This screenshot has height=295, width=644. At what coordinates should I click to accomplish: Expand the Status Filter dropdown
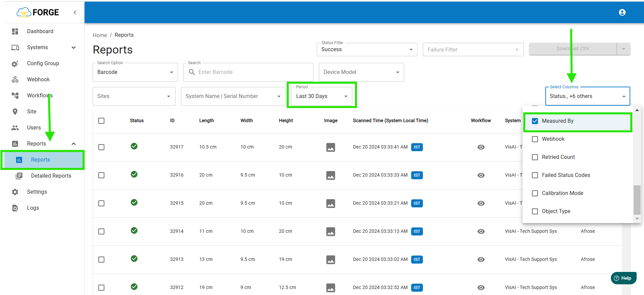pos(367,50)
